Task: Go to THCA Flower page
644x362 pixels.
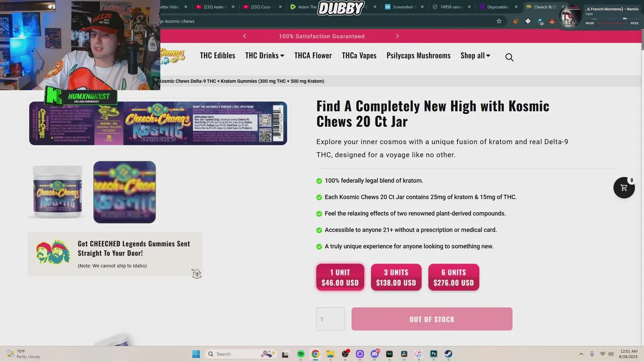Action: [x=313, y=55]
